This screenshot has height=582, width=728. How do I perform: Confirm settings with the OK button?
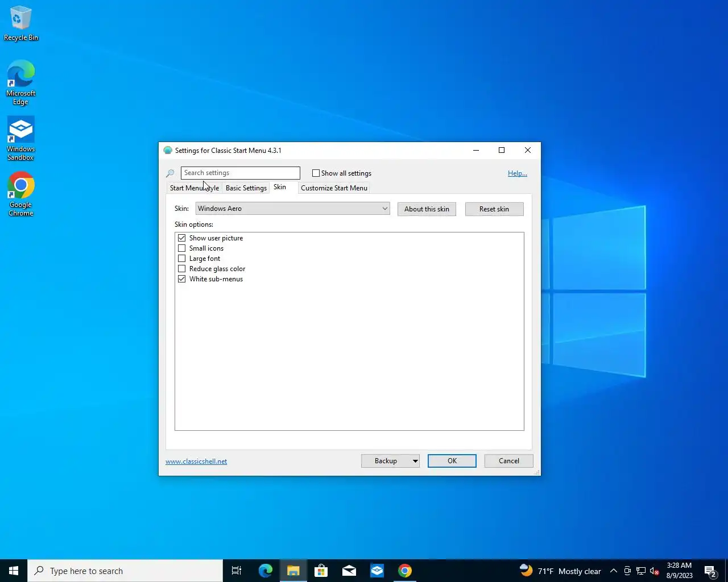point(452,461)
